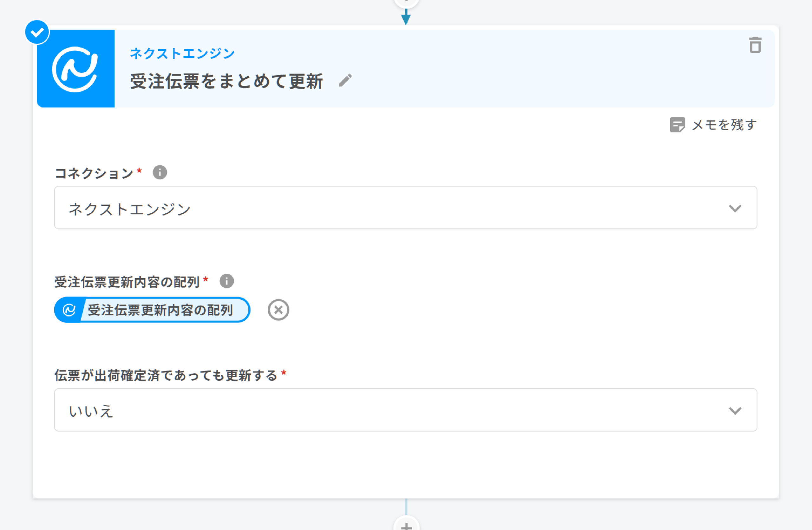The width and height of the screenshot is (812, 530).
Task: Click the plus add-step button below card
Action: click(x=406, y=525)
